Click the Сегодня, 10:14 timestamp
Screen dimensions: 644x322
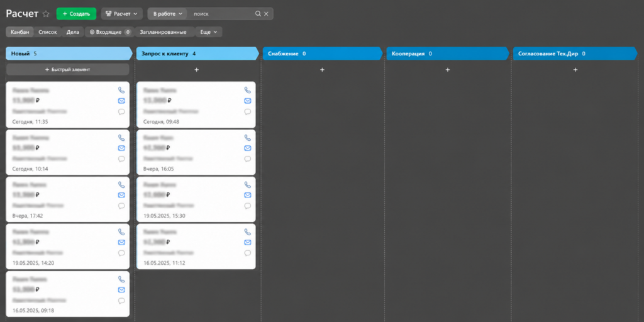[x=30, y=169]
